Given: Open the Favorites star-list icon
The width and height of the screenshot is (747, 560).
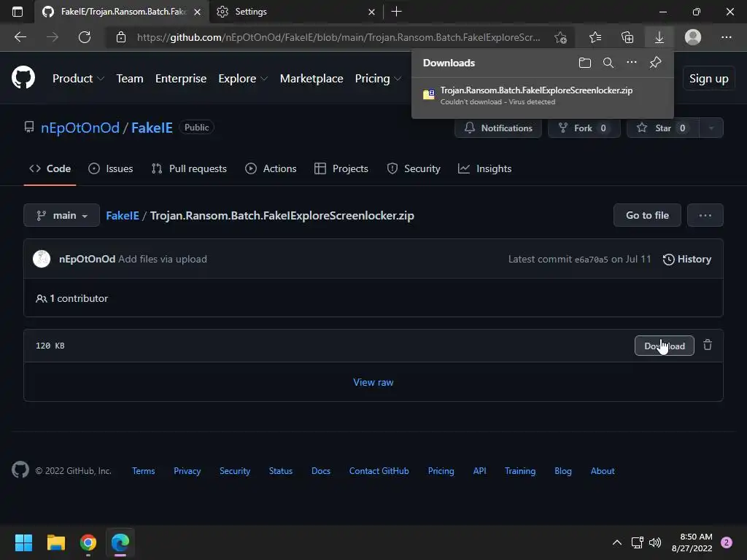Looking at the screenshot, I should tap(595, 37).
